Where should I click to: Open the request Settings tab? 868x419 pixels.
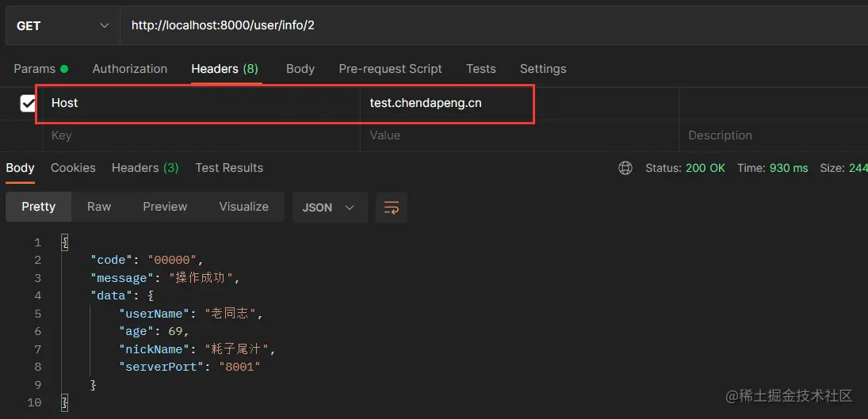coord(543,69)
